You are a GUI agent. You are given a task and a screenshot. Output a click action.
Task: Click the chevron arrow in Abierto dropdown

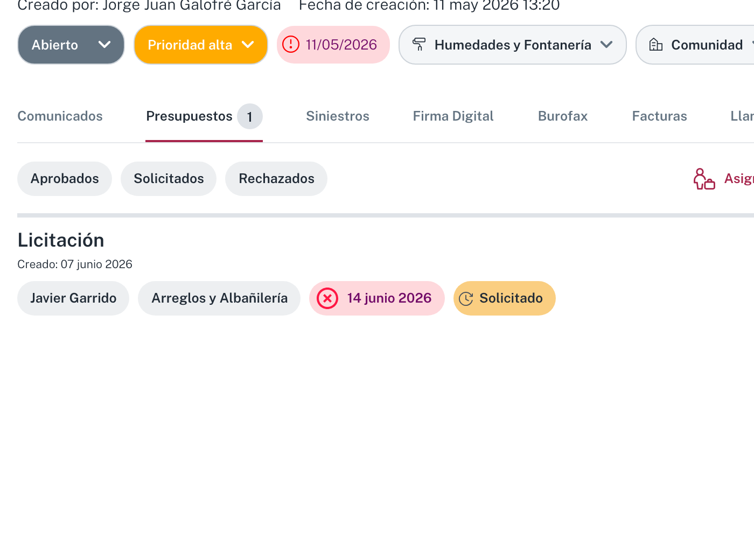pyautogui.click(x=104, y=45)
